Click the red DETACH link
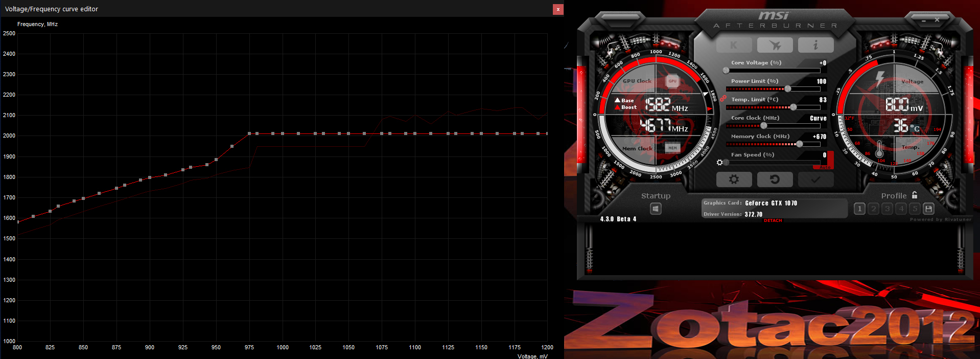 (x=773, y=220)
